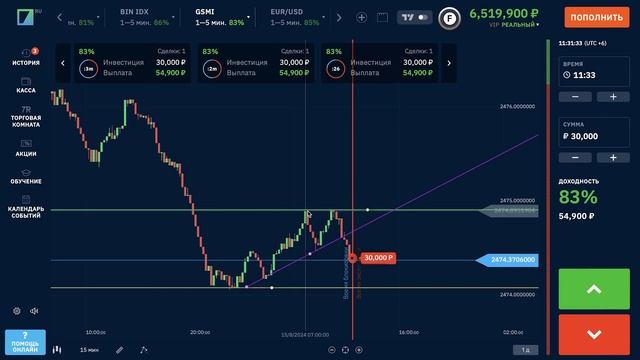Add a new asset tab
Image resolution: width=640 pixels, height=360 pixels.
[362, 18]
